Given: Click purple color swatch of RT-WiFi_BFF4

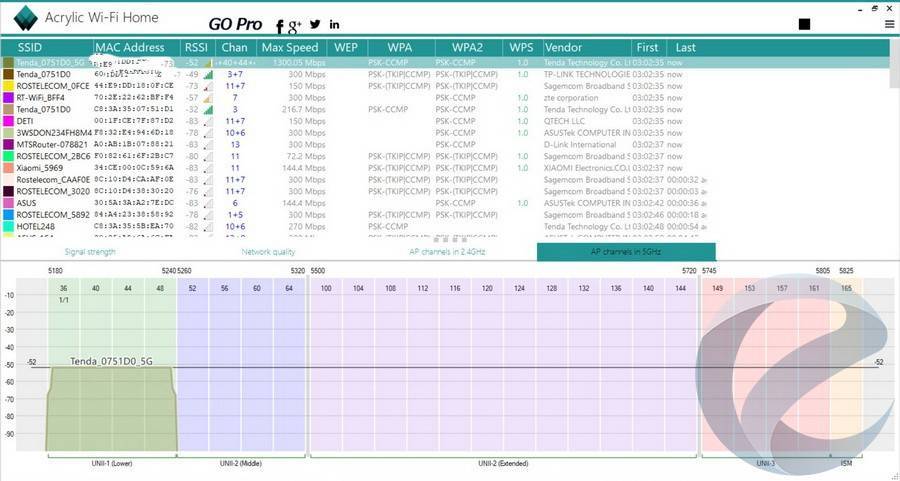Looking at the screenshot, I should pos(8,98).
